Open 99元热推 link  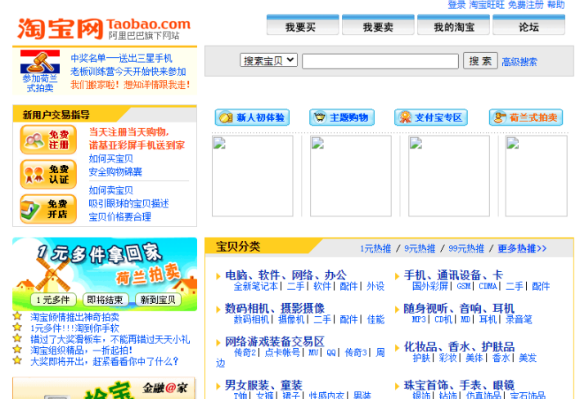tap(466, 249)
